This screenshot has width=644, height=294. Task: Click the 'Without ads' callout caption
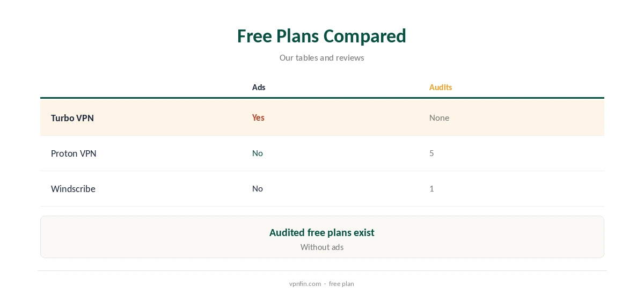[322, 247]
